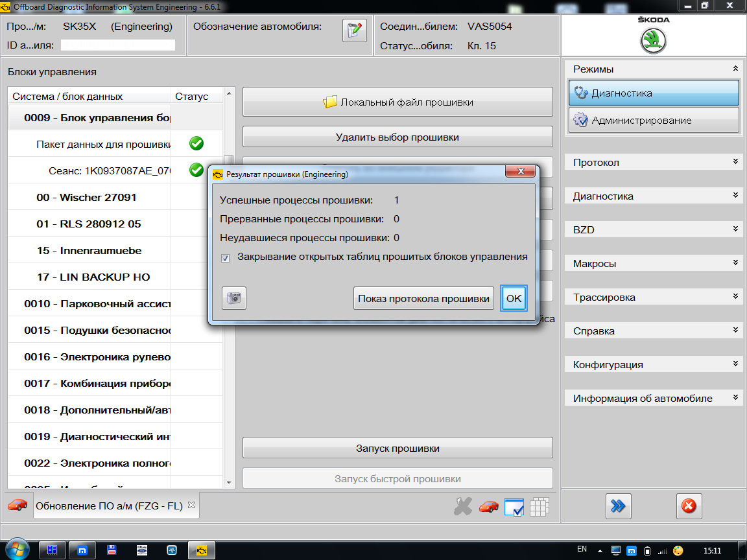Click the floppy disk taskbar icon

pos(112,550)
